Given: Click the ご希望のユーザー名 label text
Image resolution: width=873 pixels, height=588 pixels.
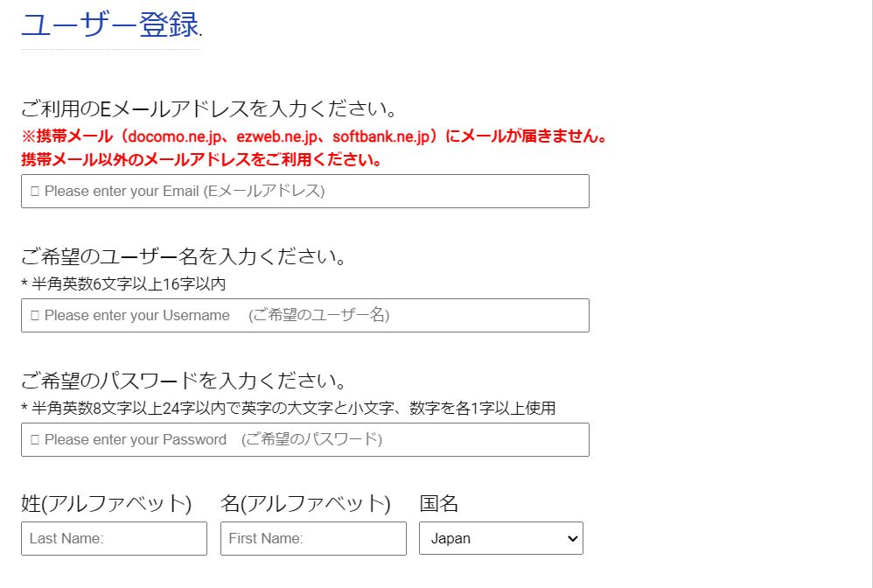Looking at the screenshot, I should tap(185, 257).
